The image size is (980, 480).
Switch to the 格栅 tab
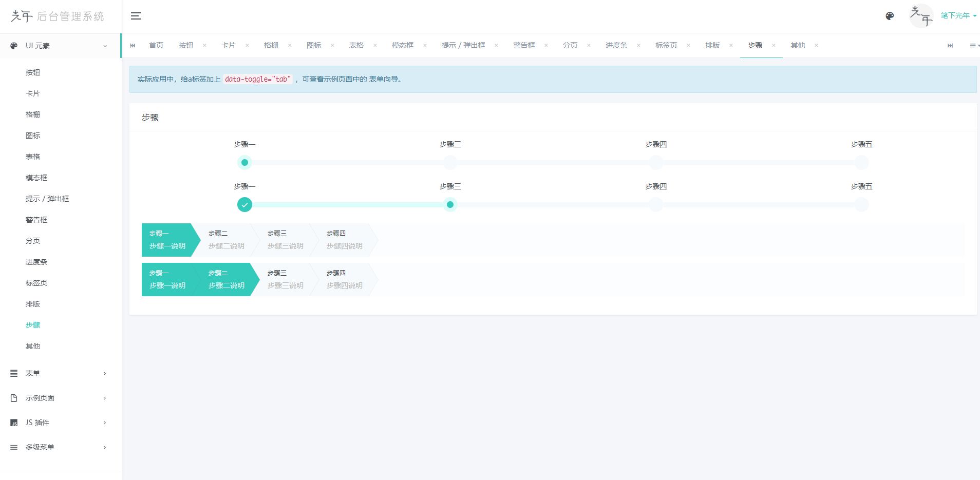pos(271,45)
